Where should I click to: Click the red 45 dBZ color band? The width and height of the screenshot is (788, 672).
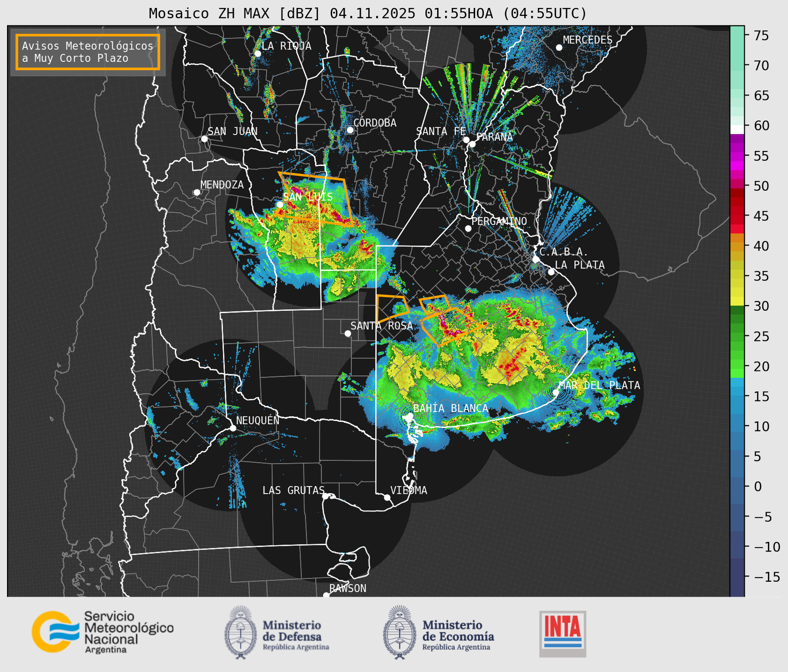coord(737,216)
